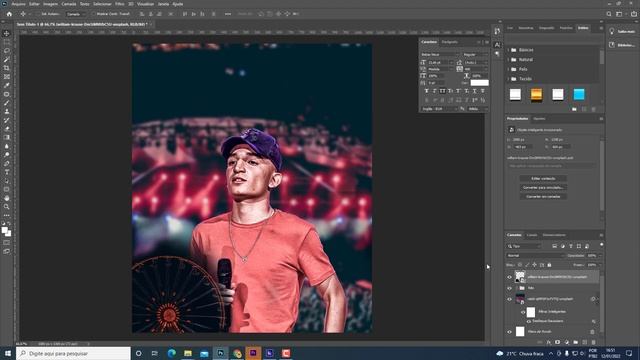Image resolution: width=640 pixels, height=360 pixels.
Task: Open the Imagem menu
Action: coord(51,4)
